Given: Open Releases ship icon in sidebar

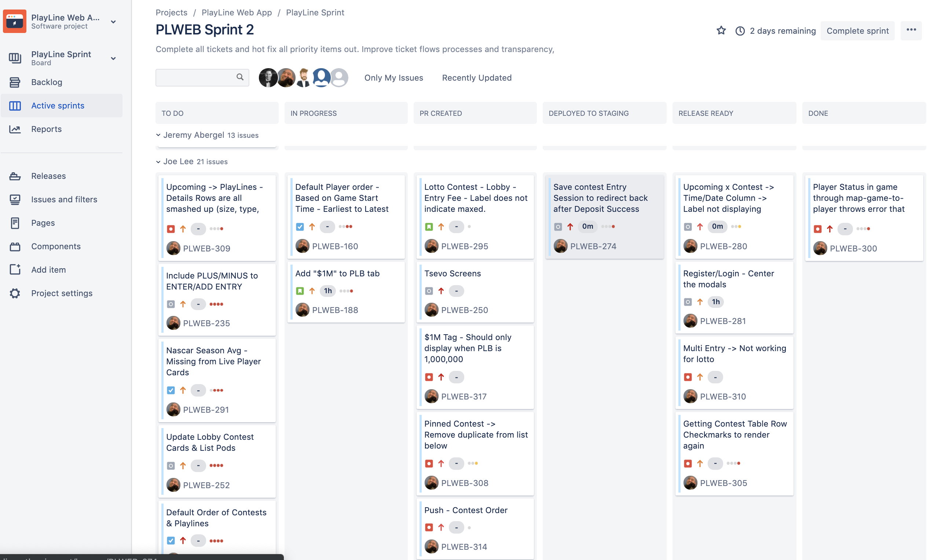Looking at the screenshot, I should 15,176.
